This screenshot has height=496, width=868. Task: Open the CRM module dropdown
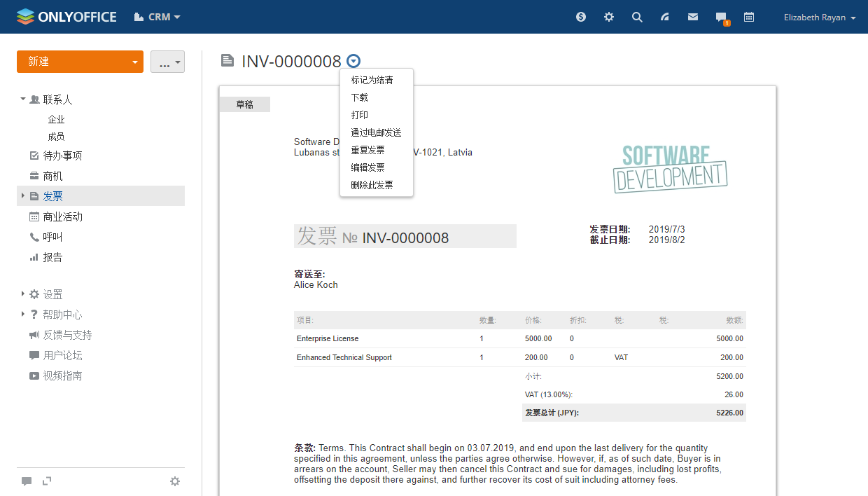pos(157,17)
